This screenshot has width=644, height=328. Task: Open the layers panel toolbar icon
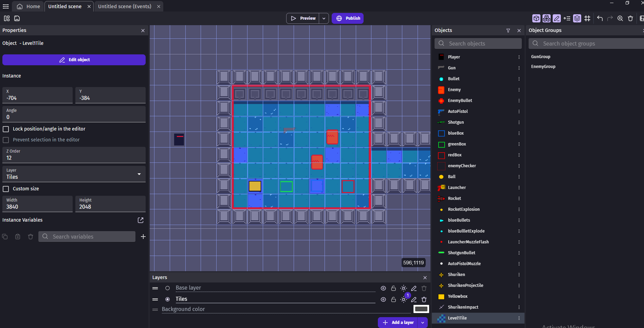click(577, 18)
